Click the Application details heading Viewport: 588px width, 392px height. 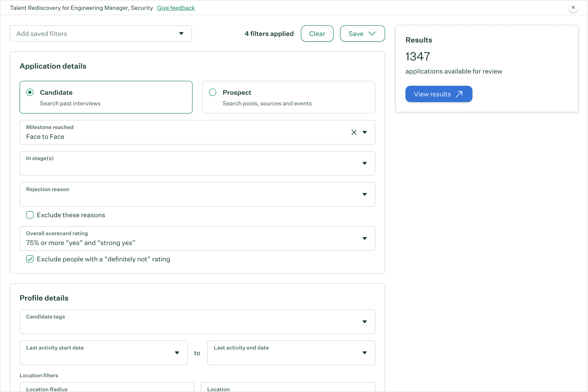point(53,66)
